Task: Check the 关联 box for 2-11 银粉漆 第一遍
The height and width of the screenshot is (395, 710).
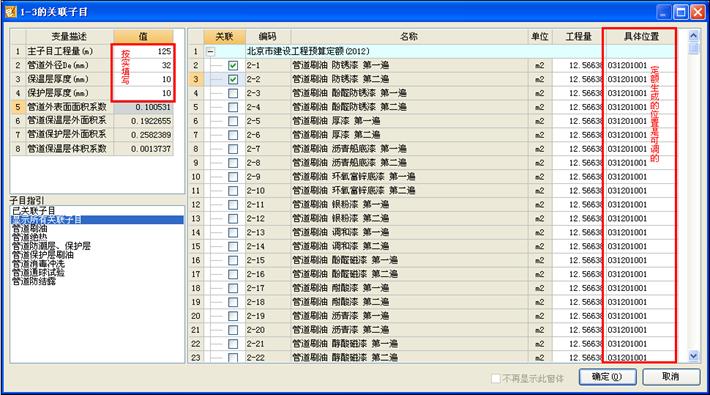Action: click(233, 205)
